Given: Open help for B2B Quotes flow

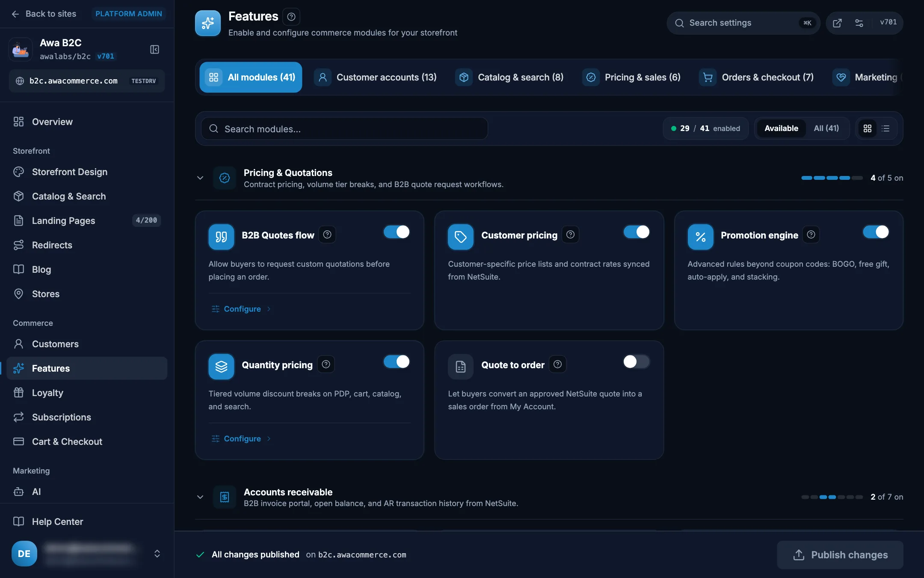Looking at the screenshot, I should [327, 235].
